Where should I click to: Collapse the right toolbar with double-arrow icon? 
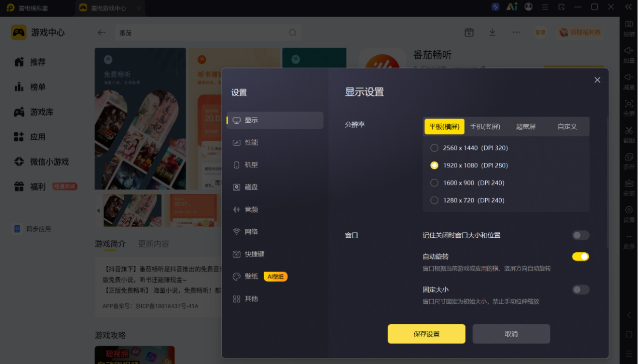coord(628,7)
